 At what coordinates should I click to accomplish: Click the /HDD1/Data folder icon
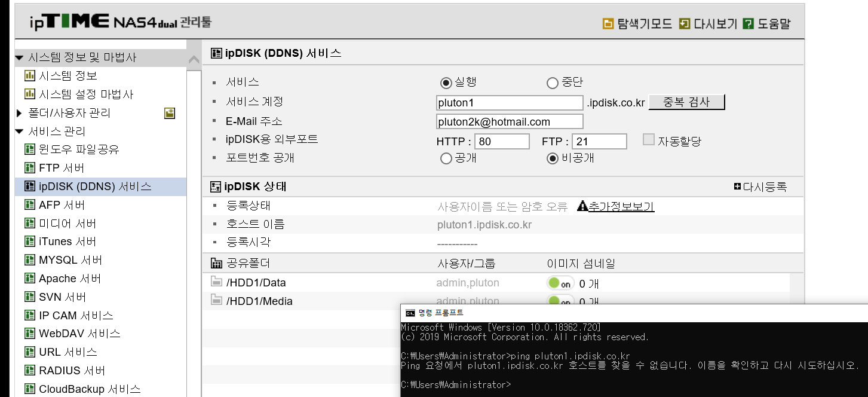click(x=216, y=282)
